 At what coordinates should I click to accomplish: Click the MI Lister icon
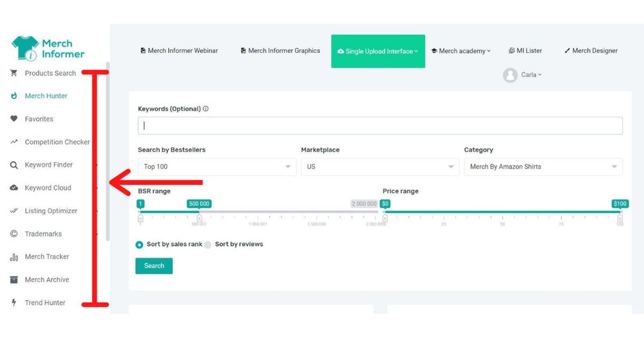click(x=511, y=50)
